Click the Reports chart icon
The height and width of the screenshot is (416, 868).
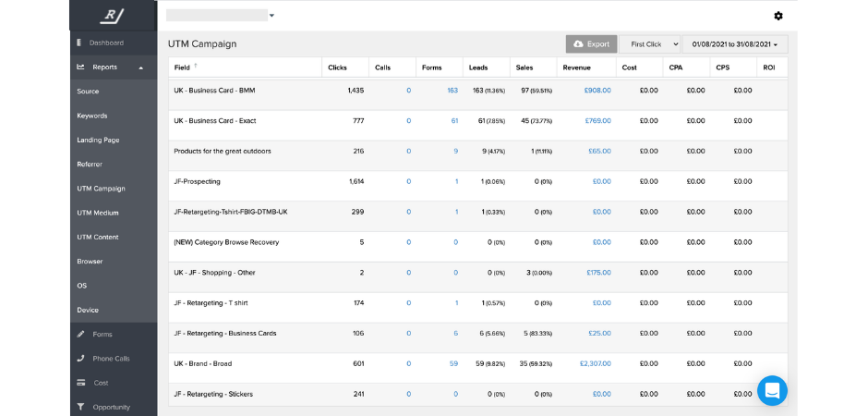(x=80, y=67)
